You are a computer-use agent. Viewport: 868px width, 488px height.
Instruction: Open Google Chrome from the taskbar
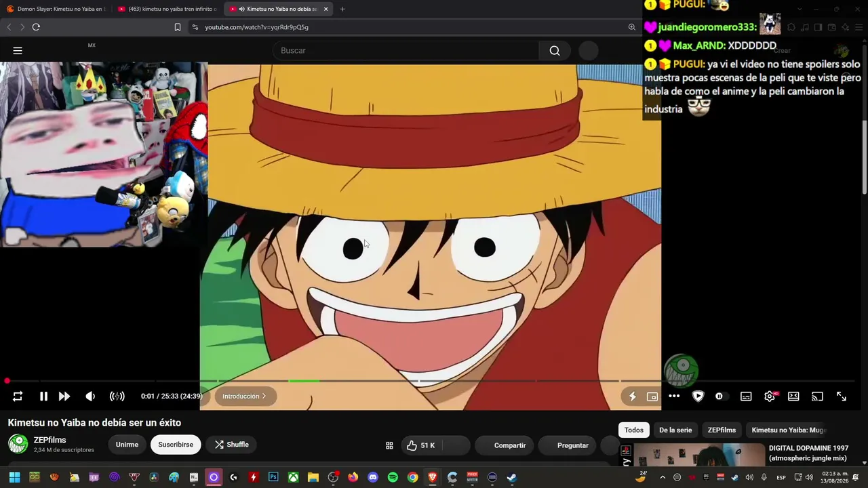(x=412, y=477)
